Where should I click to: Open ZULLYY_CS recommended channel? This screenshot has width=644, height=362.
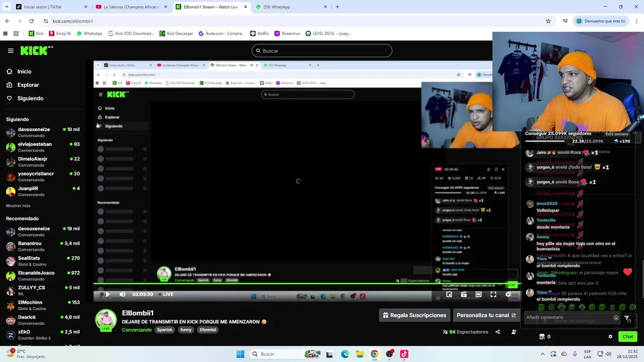(43, 291)
